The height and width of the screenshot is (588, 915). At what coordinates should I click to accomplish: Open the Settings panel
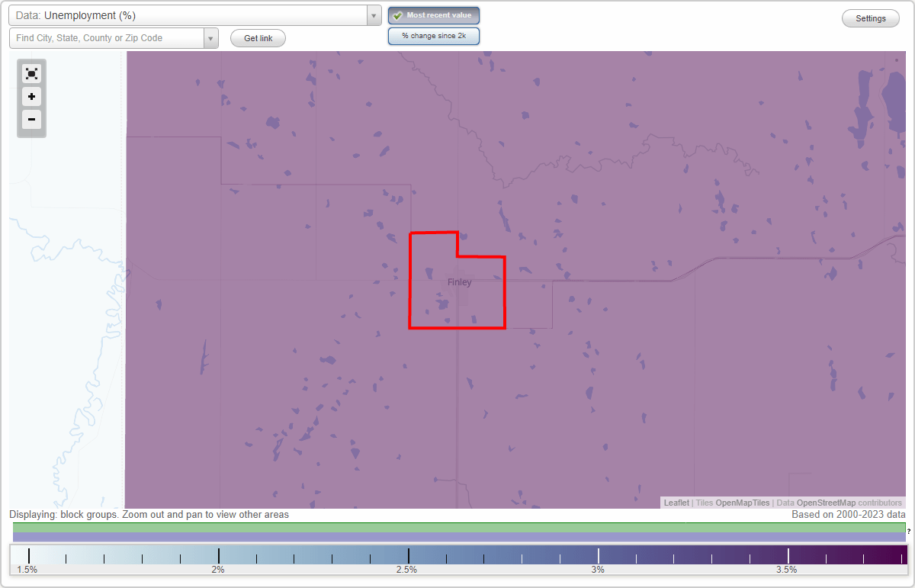click(870, 18)
